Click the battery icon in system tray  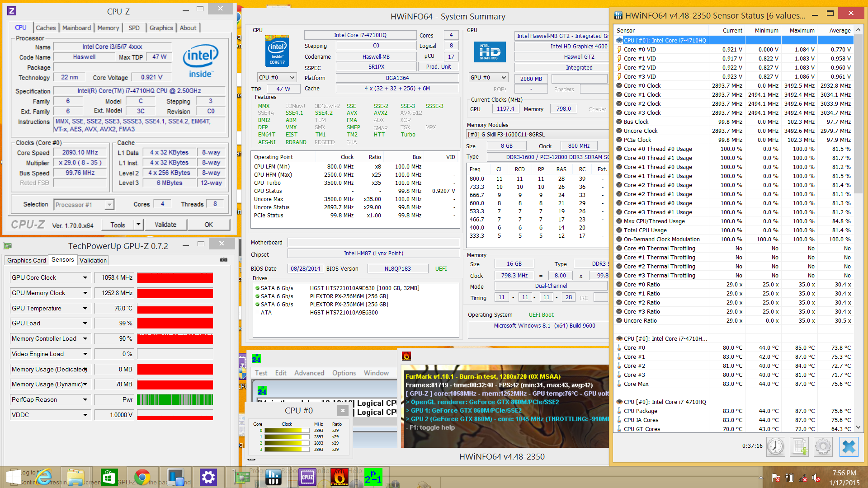pyautogui.click(x=790, y=478)
